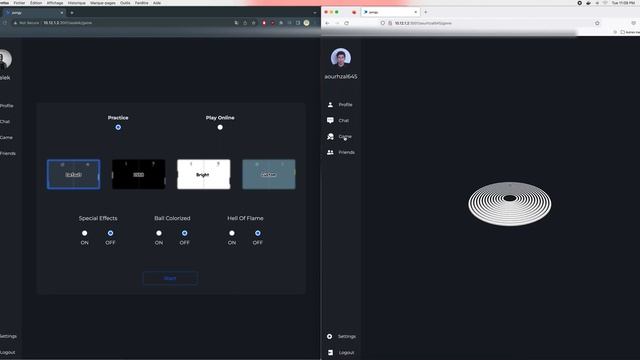The image size is (640, 360).
Task: Click Docker whale icon in macOS menu bar
Action: pos(588,3)
